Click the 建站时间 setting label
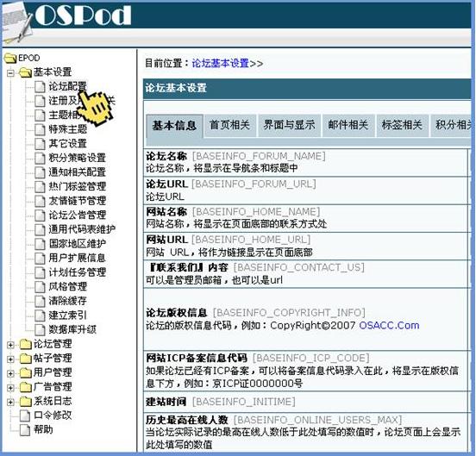The height and width of the screenshot is (456, 476). click(x=166, y=402)
